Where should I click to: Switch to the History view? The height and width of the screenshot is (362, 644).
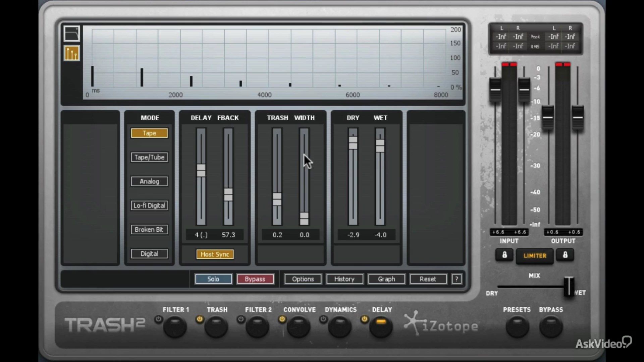tap(345, 279)
